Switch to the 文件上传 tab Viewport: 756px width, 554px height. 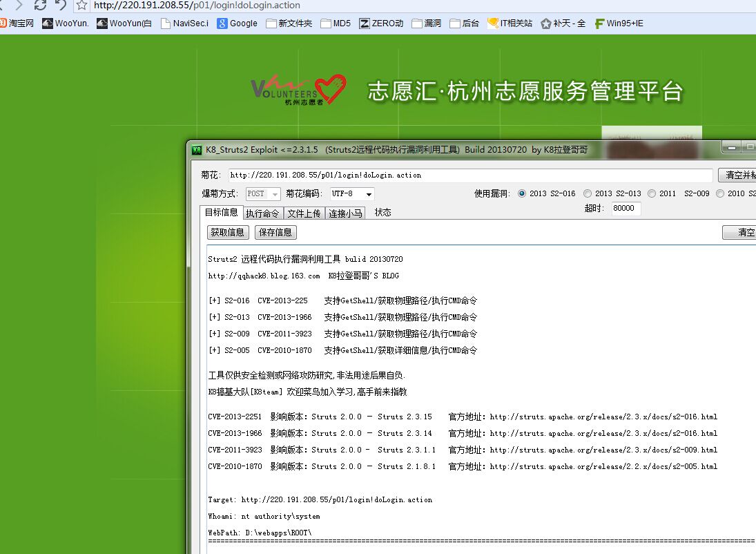pyautogui.click(x=304, y=213)
